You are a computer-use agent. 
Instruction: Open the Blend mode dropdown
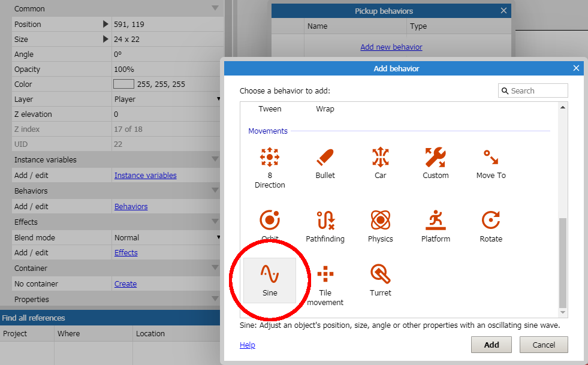pos(167,238)
